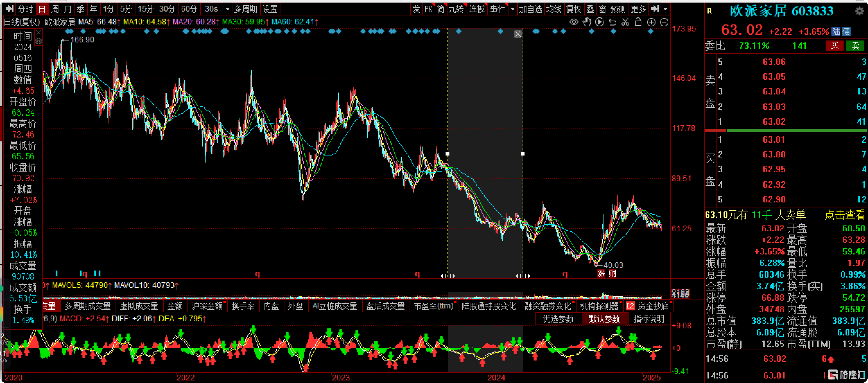Open the 复权 adjustment menu

pyautogui.click(x=574, y=9)
